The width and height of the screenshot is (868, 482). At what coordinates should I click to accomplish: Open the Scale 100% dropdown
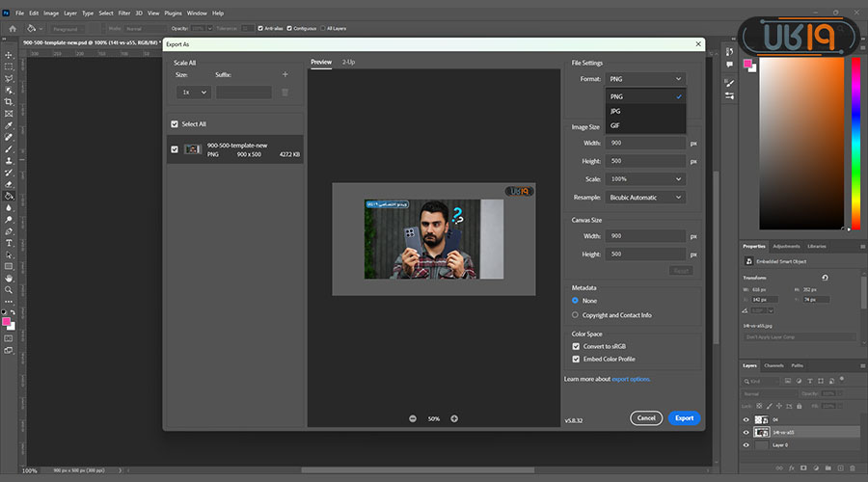[645, 178]
